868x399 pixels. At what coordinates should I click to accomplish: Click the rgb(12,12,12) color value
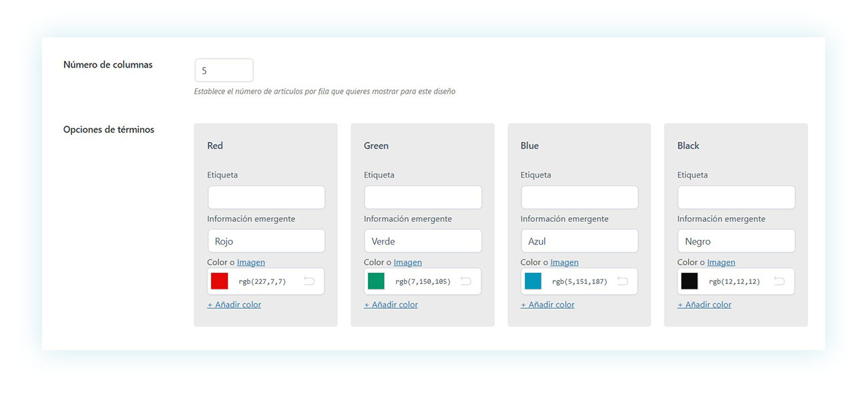[734, 282]
